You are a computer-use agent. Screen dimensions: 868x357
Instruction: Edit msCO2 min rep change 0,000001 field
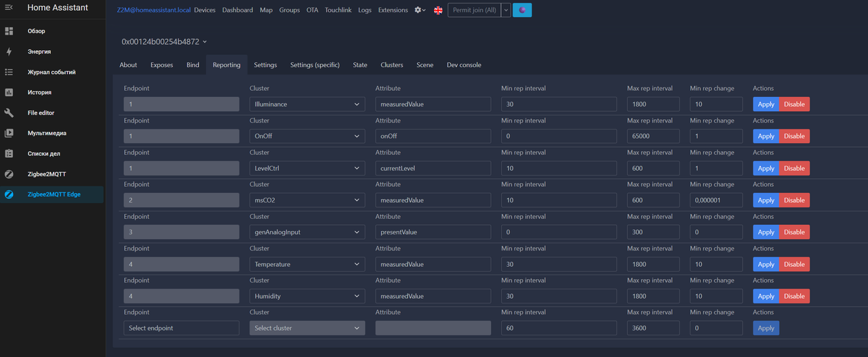[x=716, y=200]
